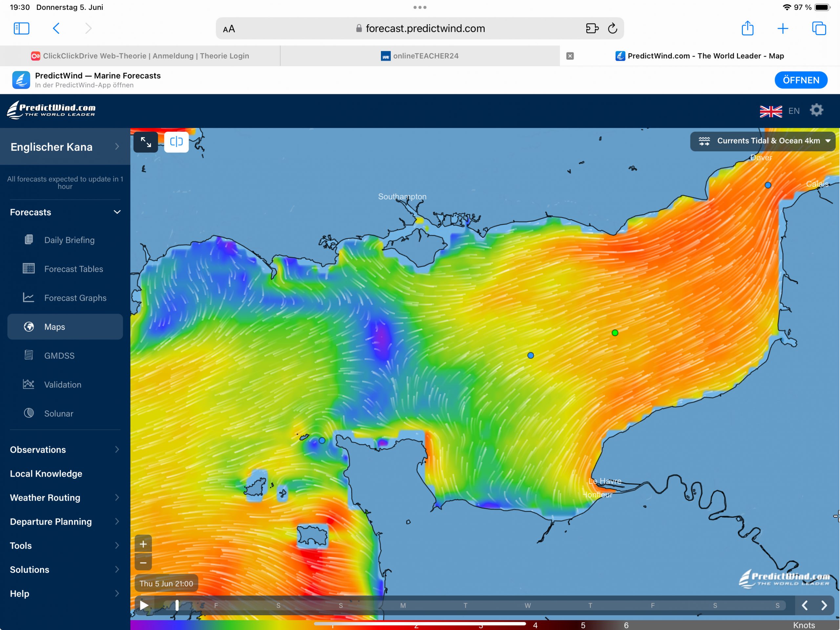Screen dimensions: 840x630
Task: Open Forecast Tables page
Action: (x=73, y=269)
